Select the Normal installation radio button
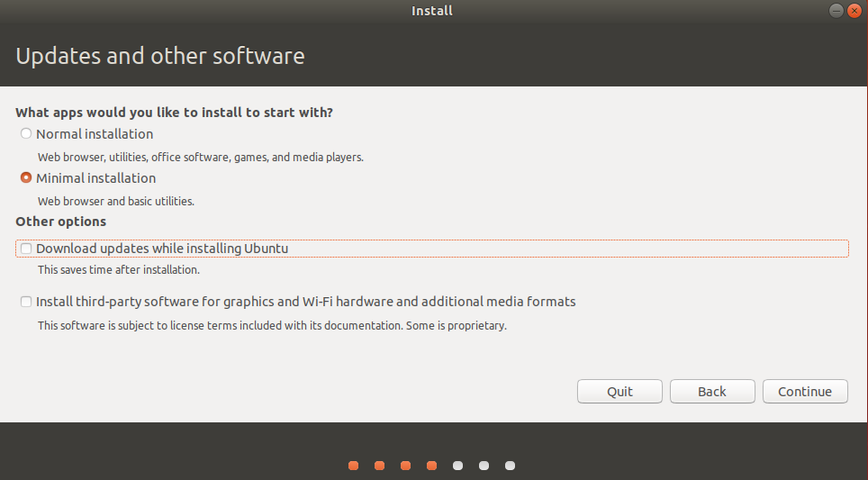 tap(26, 133)
